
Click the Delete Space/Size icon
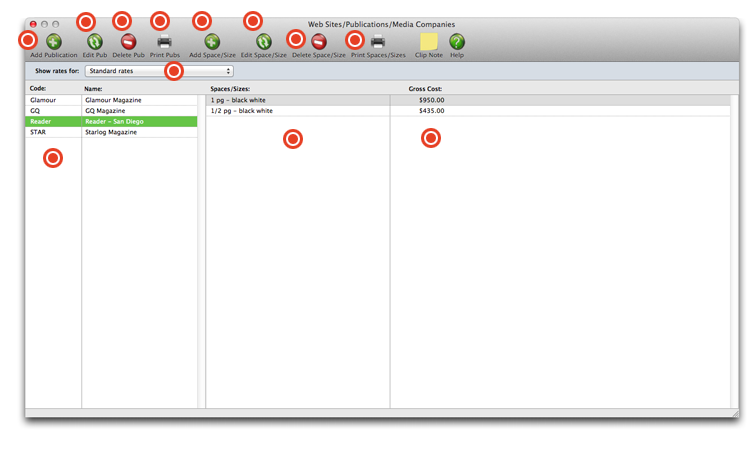(319, 42)
